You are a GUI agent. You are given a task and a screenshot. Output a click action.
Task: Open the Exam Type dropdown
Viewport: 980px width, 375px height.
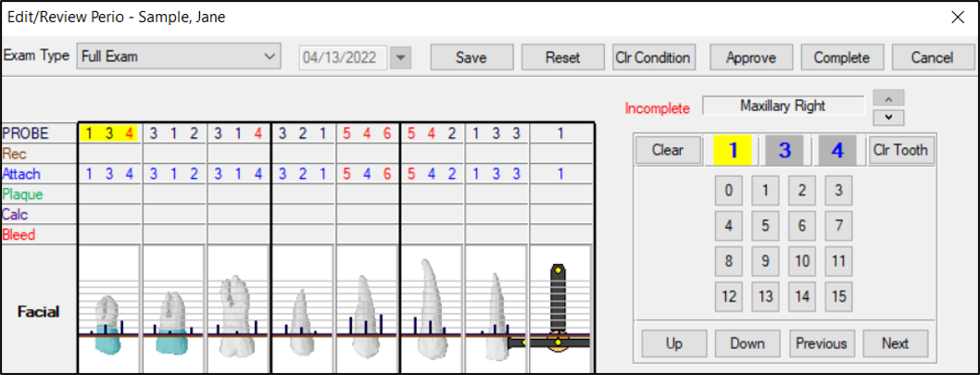[x=178, y=56]
